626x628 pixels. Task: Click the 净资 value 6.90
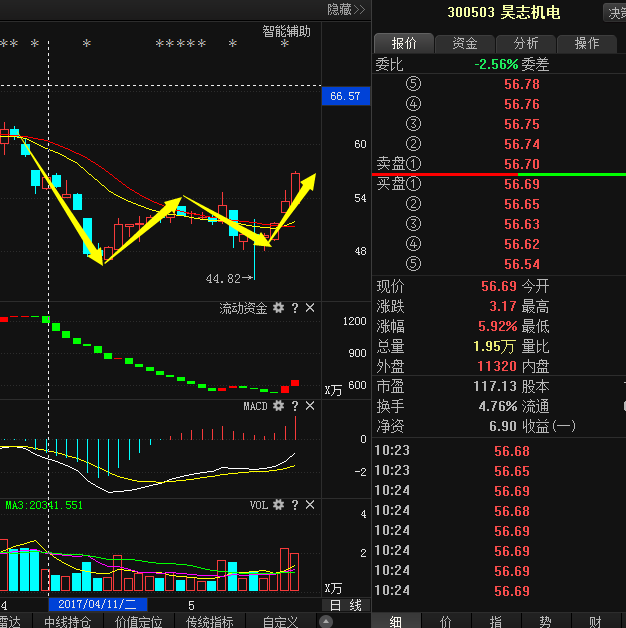tap(503, 426)
